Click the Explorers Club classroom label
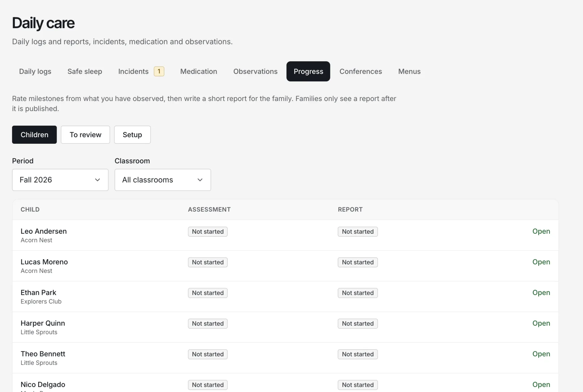This screenshot has height=392, width=583. pyautogui.click(x=41, y=301)
